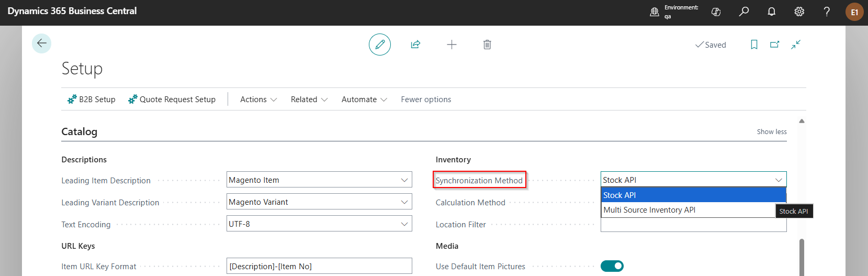Open the Related menu
This screenshot has height=276, width=868.
point(309,100)
